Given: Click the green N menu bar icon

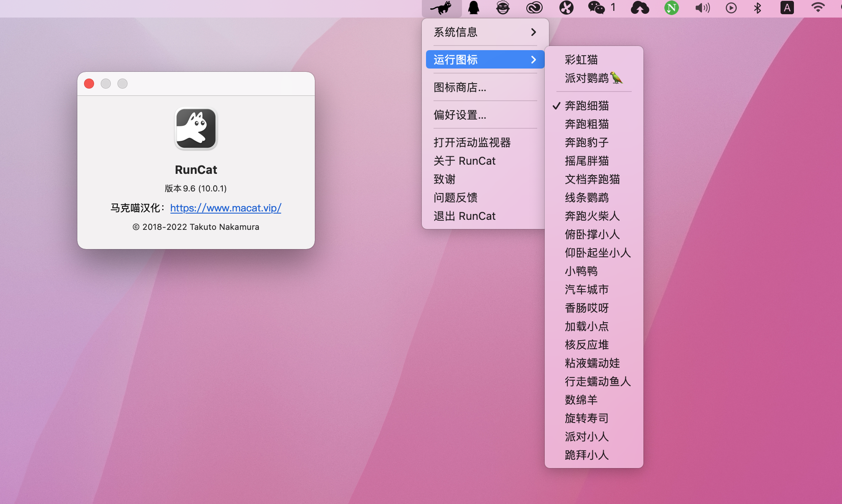Looking at the screenshot, I should click(671, 8).
